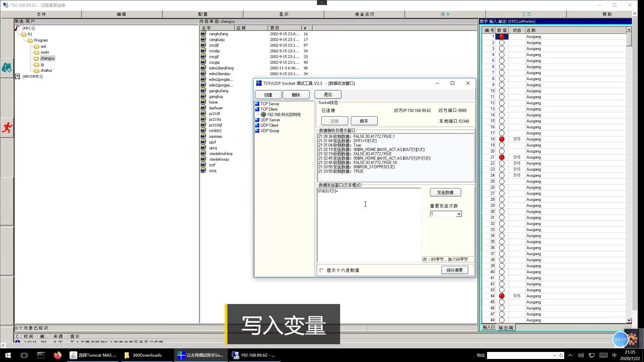Open the 配置 menu
Screen dimensions: 644x362
click(x=203, y=14)
